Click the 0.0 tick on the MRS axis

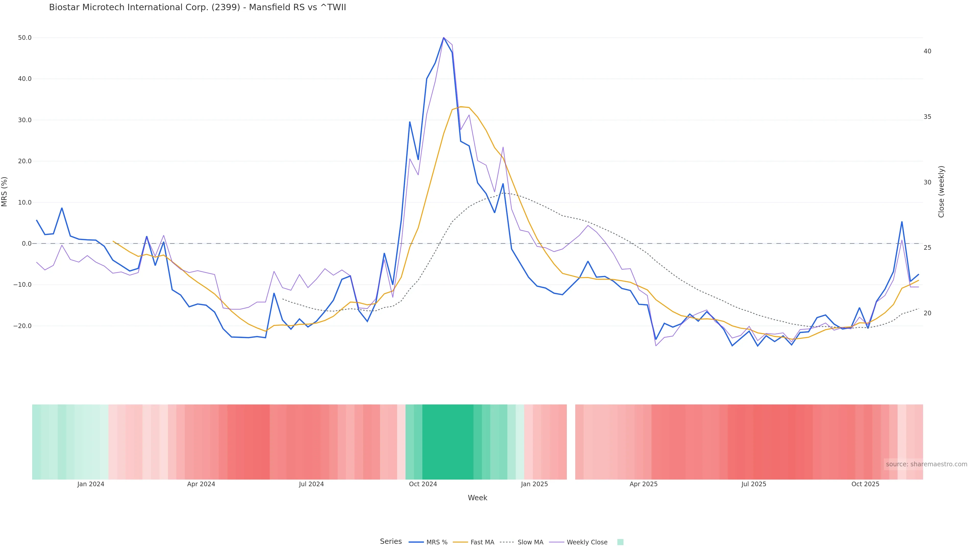[27, 243]
